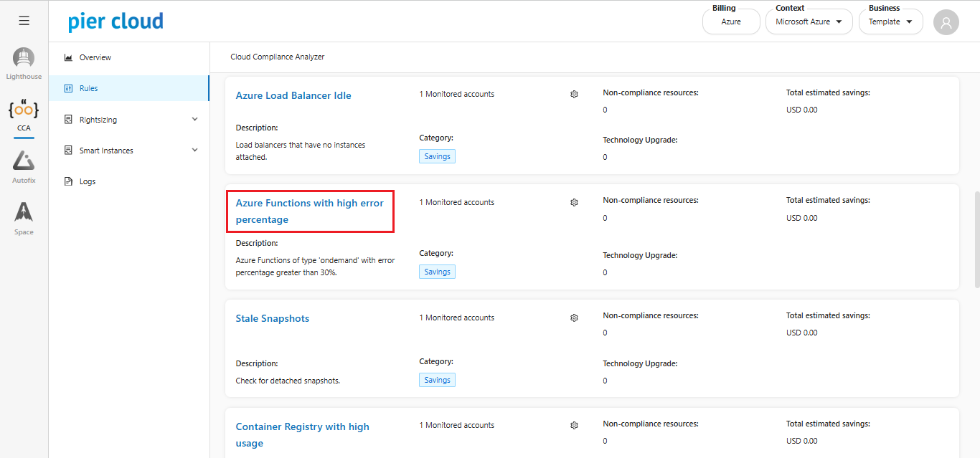The width and height of the screenshot is (980, 458).
Task: Click the Cloud Compliance Analyzer heading
Action: tap(278, 57)
